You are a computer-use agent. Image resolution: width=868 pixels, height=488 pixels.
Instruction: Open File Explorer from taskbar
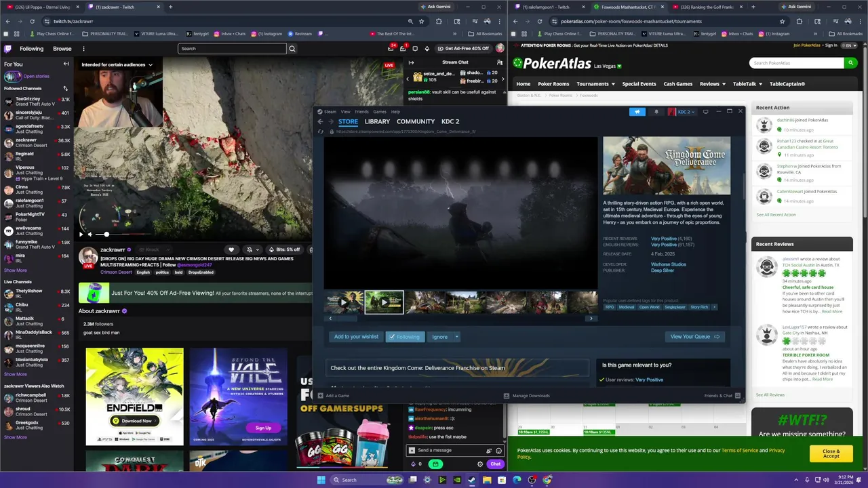point(486,480)
